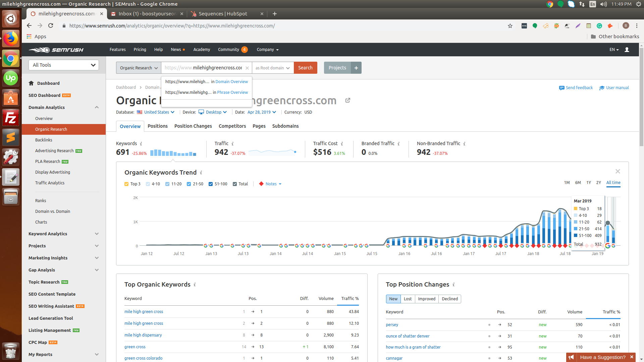Close the Have a Suggestion popup
Viewport: 644px width, 362px height.
[x=632, y=357]
